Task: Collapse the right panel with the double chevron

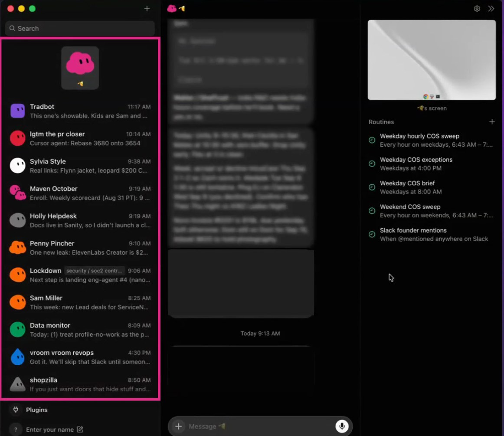Action: click(491, 9)
